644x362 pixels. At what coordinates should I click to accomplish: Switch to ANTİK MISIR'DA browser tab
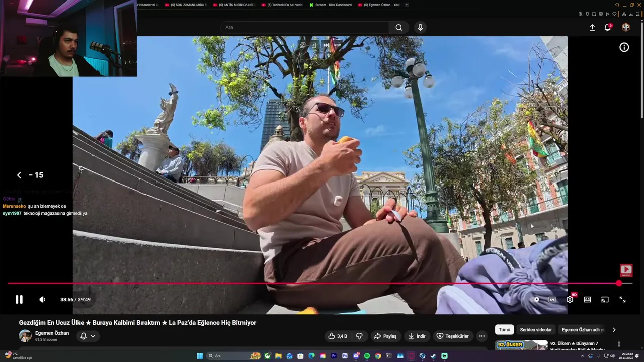tap(234, 5)
